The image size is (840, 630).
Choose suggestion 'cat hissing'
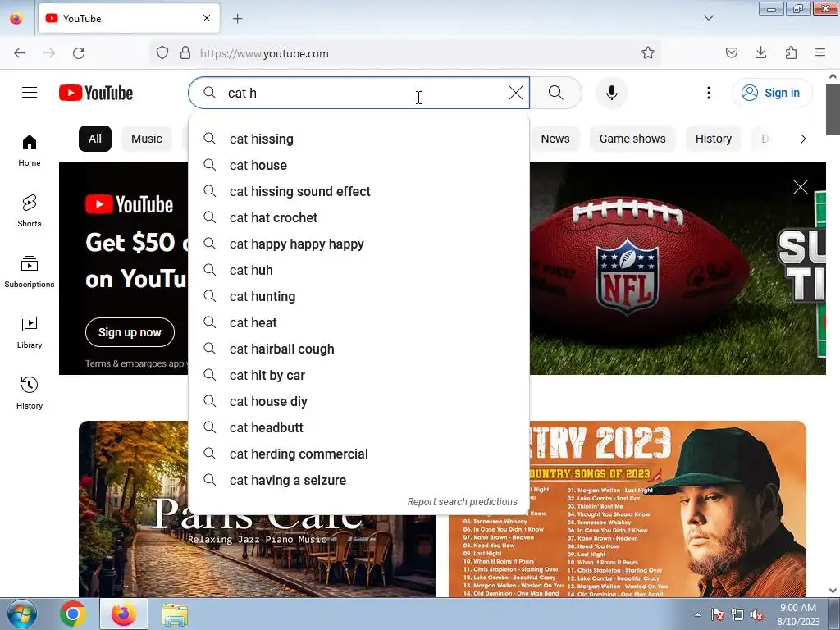[x=359, y=139]
